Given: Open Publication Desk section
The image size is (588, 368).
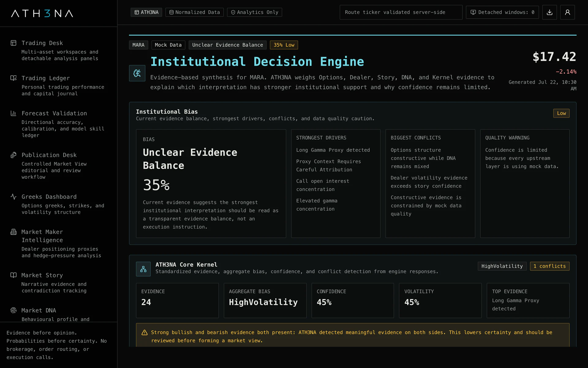Looking at the screenshot, I should 58,166.
